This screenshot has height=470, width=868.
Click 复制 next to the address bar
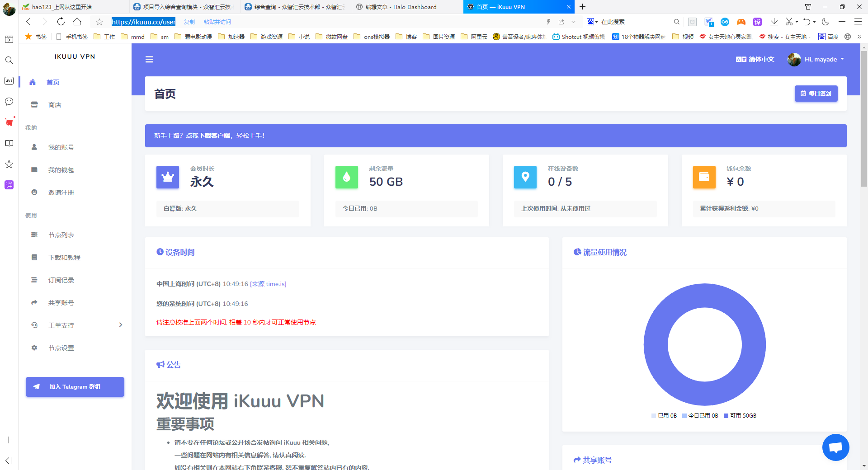tap(189, 22)
